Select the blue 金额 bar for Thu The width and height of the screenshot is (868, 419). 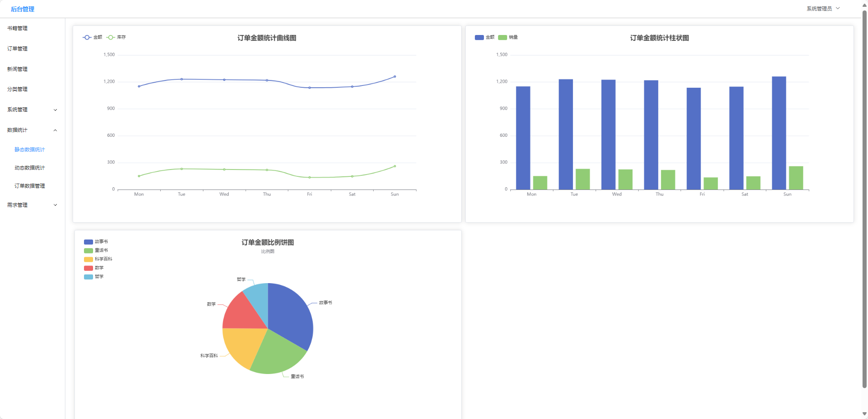[x=651, y=135]
